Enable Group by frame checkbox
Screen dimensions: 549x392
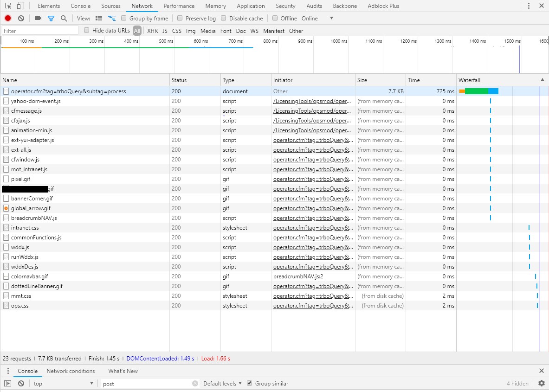coord(123,18)
